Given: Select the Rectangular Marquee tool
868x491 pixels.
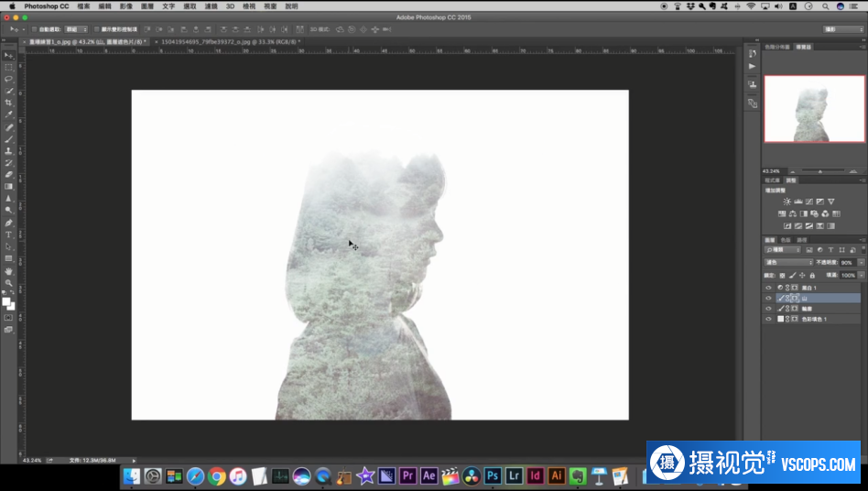Looking at the screenshot, I should [x=8, y=67].
